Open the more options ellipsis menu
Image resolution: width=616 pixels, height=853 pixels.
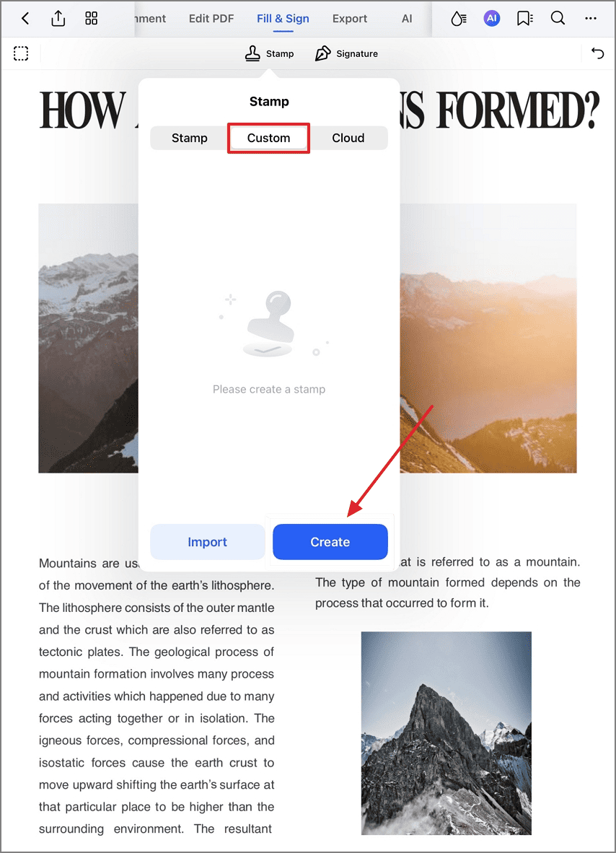(591, 19)
